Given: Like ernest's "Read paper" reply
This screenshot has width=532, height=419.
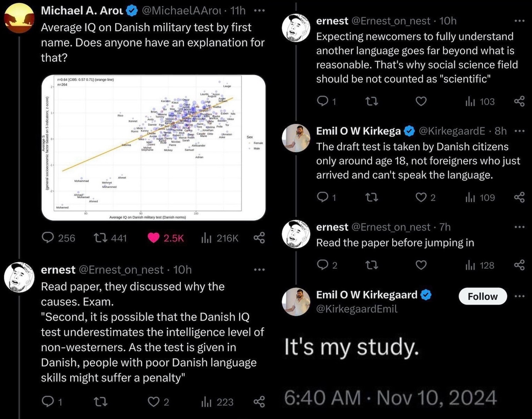Looking at the screenshot, I should tap(154, 402).
